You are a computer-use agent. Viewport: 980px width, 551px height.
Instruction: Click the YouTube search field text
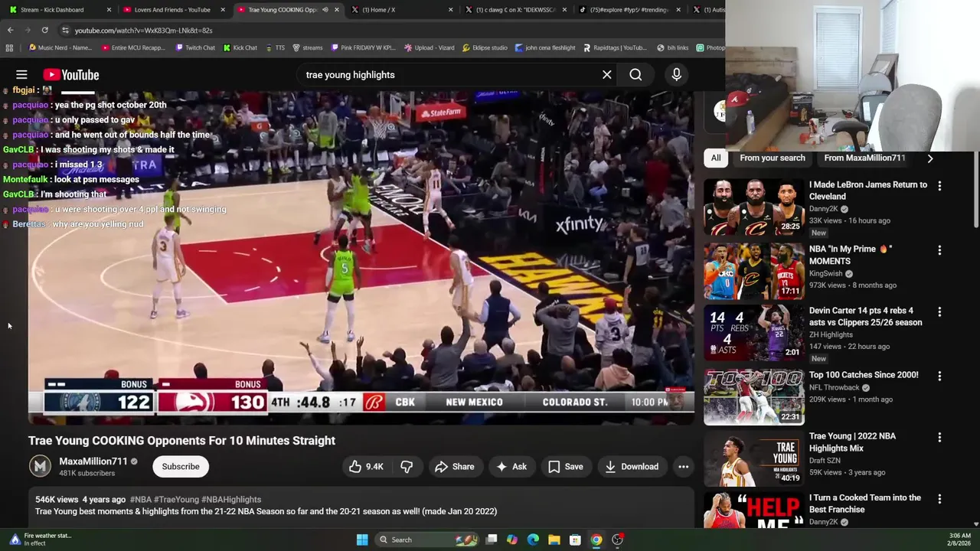(x=351, y=75)
